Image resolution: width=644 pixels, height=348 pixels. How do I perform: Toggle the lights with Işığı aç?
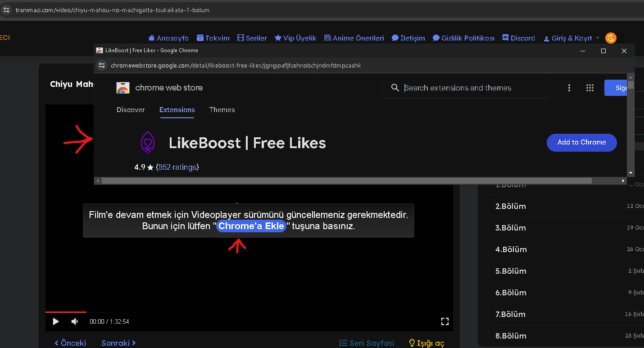[426, 343]
